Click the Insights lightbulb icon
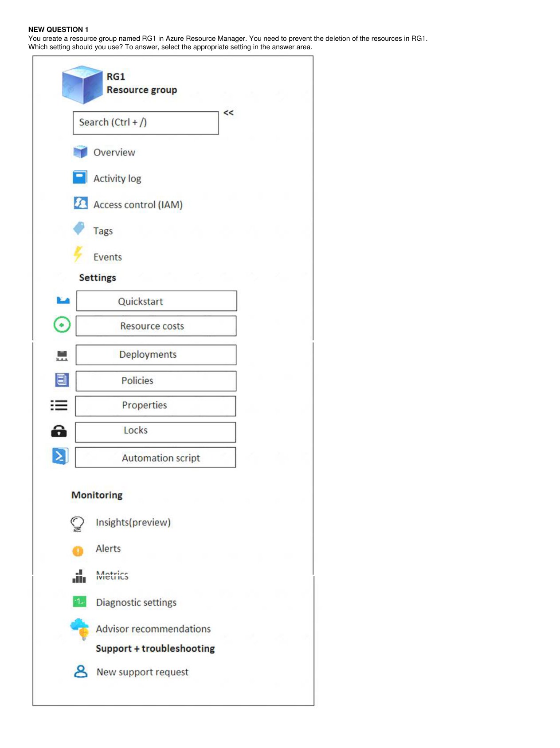Screen dimensions: 560x748 tap(77, 524)
